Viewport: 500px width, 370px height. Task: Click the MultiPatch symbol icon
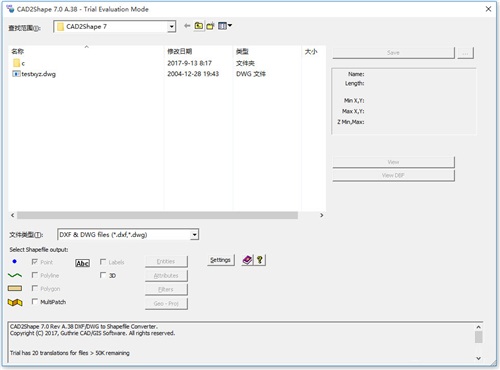(x=15, y=302)
